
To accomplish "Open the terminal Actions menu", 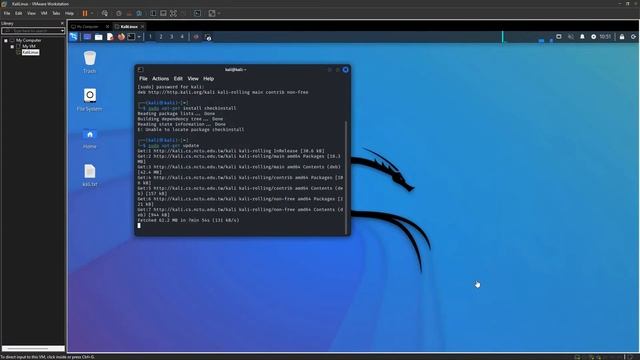I will 160,78.
